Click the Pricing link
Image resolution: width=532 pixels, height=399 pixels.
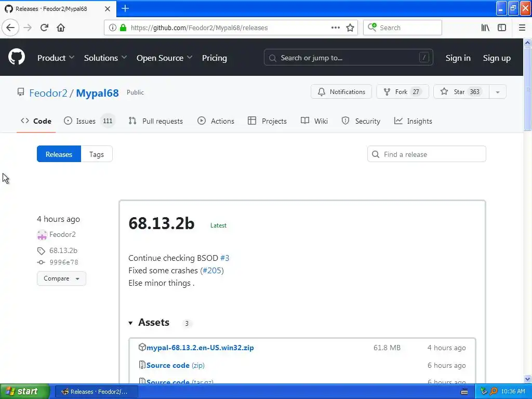point(215,58)
